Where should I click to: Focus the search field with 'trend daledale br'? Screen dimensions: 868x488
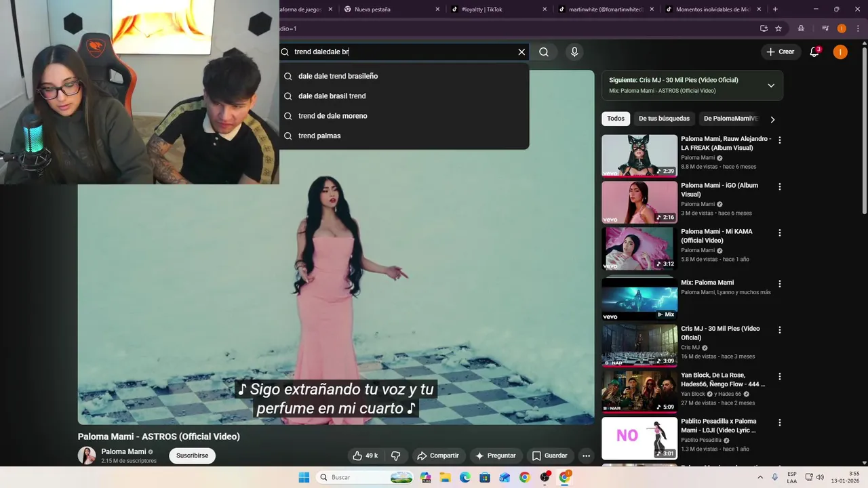pos(400,52)
